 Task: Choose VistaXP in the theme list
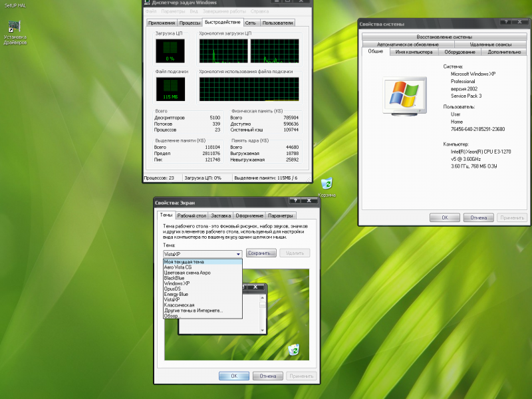point(203,300)
